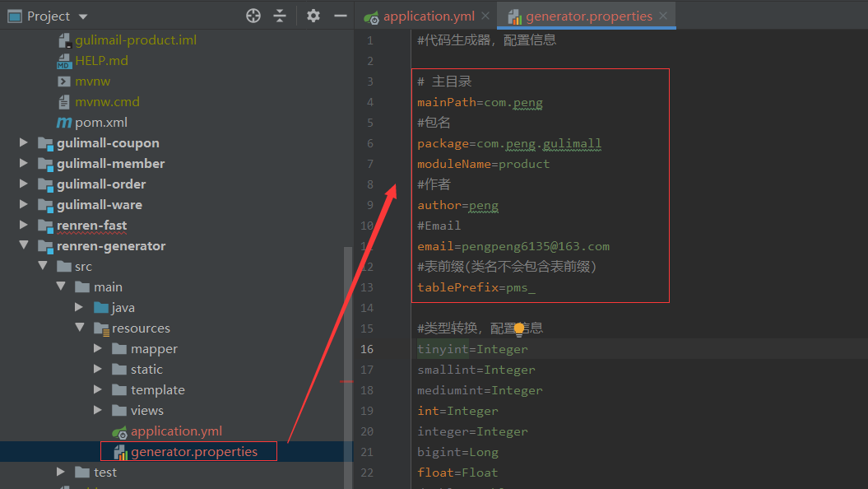Click the HELP.md markdown icon
Viewport: 868px width, 489px height.
click(x=64, y=61)
